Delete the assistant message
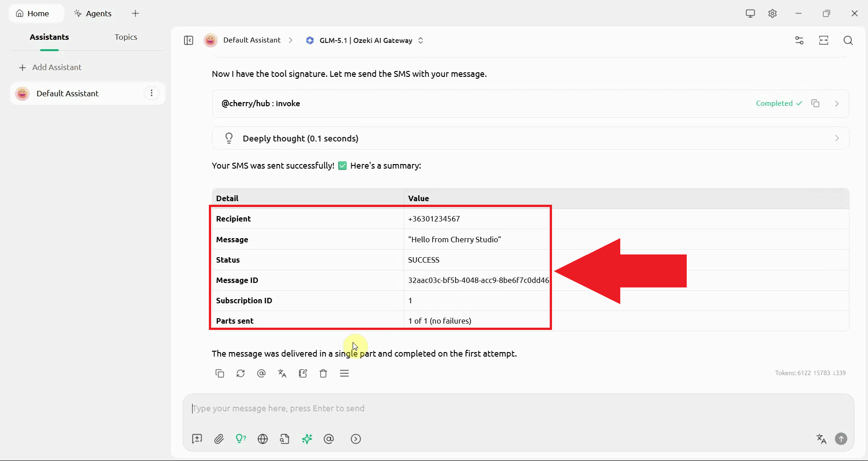The height and width of the screenshot is (461, 868). click(x=323, y=373)
